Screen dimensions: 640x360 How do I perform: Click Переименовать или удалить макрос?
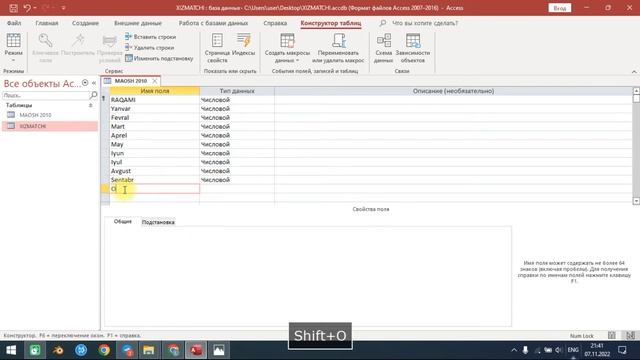click(x=338, y=48)
